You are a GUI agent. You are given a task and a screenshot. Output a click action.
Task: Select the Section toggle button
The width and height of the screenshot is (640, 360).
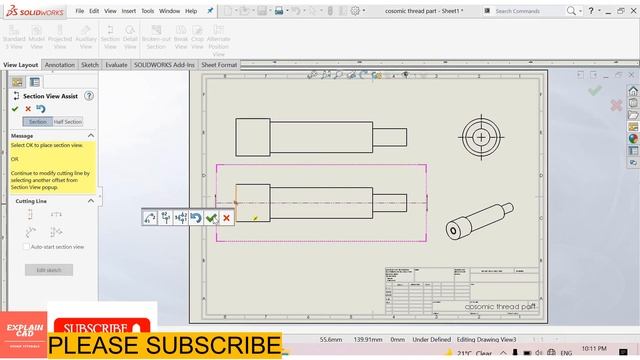click(x=38, y=122)
